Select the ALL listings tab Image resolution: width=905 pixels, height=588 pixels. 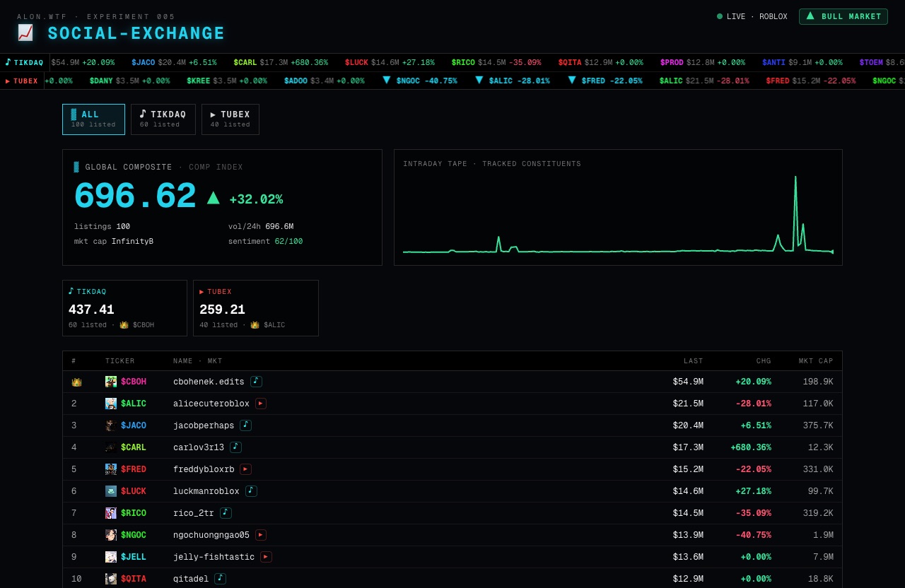[x=93, y=119]
